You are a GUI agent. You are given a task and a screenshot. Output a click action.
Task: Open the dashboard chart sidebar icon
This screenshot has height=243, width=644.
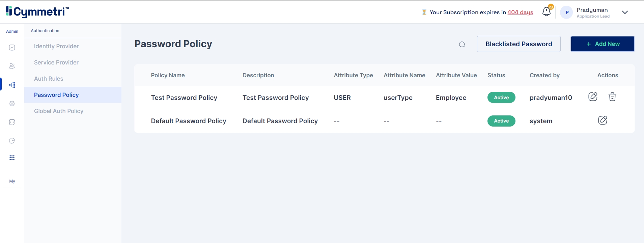click(12, 48)
